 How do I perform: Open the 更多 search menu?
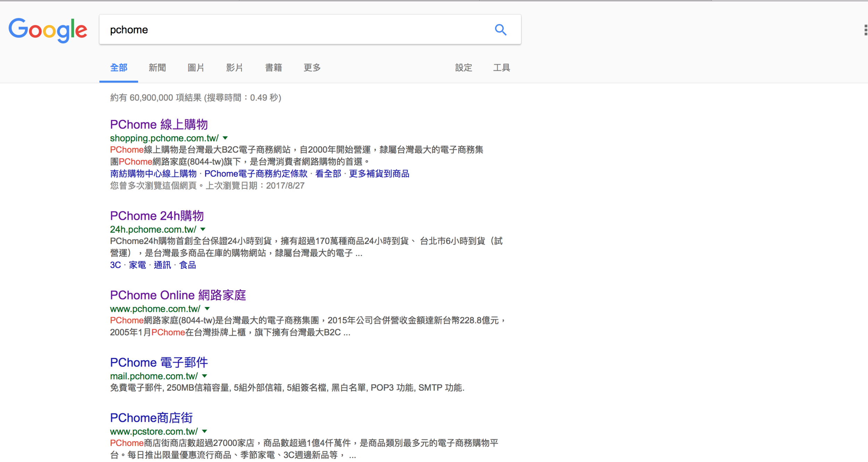312,68
